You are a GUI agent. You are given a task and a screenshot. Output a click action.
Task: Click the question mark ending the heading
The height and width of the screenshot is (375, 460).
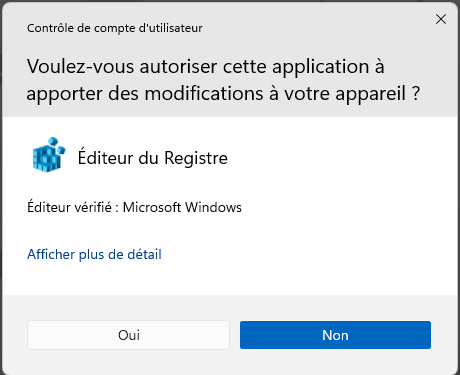point(416,93)
